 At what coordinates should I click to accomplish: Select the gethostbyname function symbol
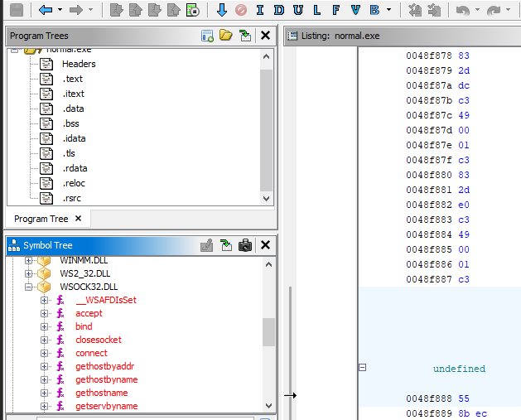[106, 379]
